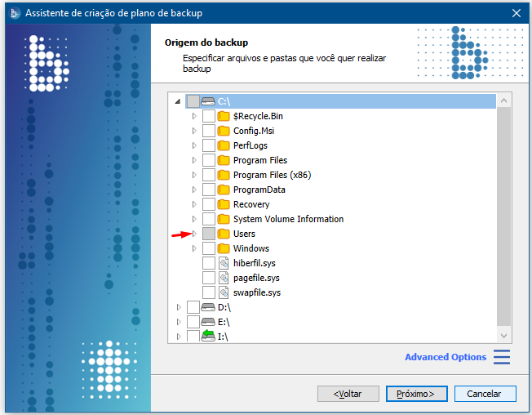532x415 pixels.
Task: Select the System Volume Information label
Action: point(288,219)
